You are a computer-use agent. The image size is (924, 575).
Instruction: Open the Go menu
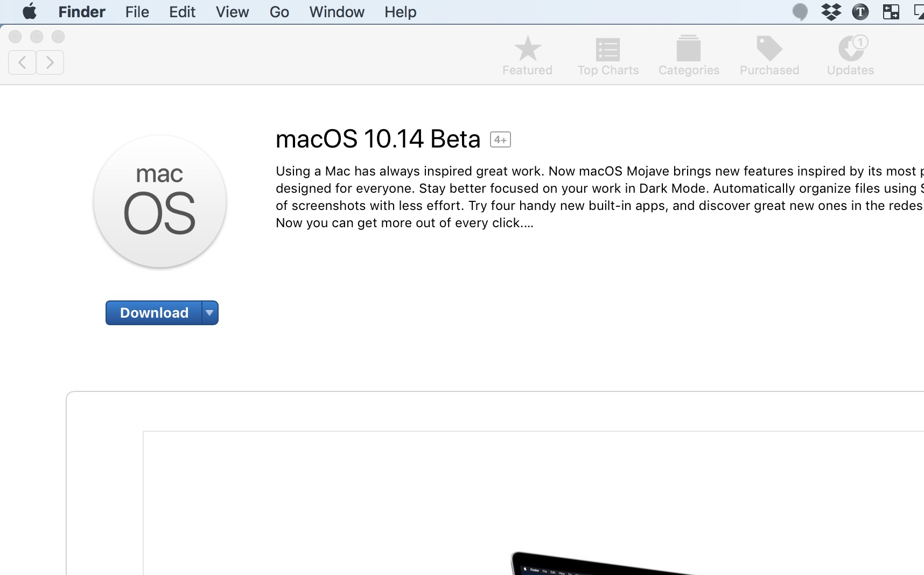point(279,12)
